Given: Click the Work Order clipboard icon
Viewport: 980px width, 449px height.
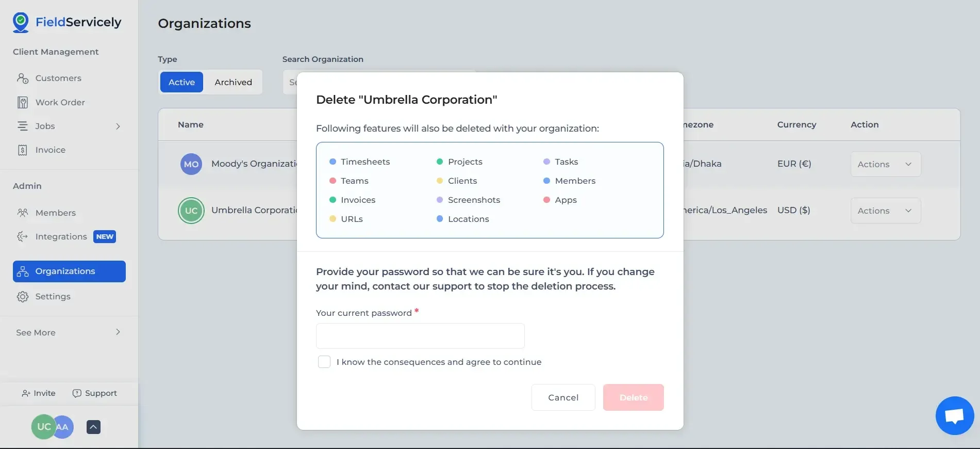Looking at the screenshot, I should tap(23, 102).
